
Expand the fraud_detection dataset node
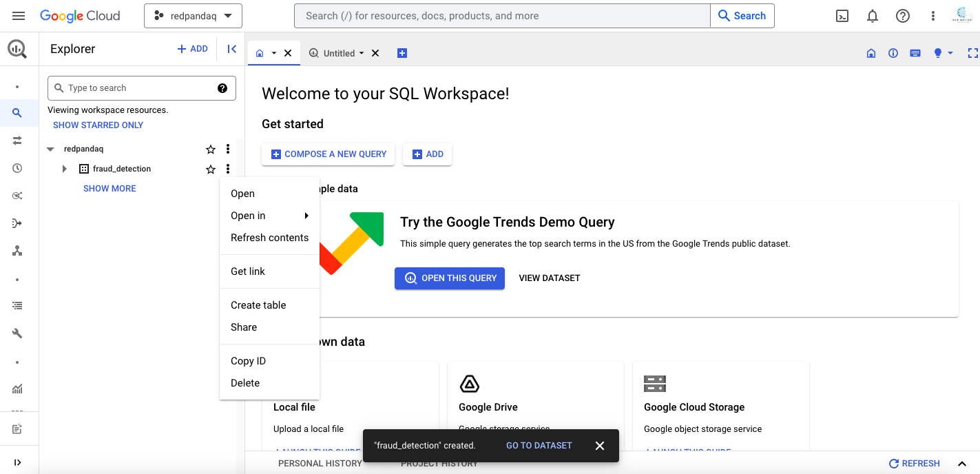click(x=65, y=169)
